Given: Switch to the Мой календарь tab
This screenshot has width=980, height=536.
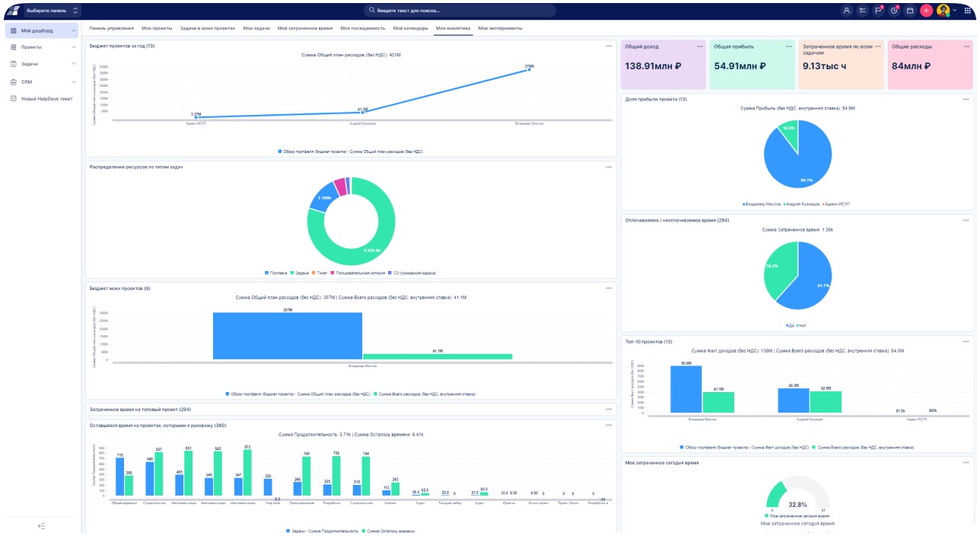Looking at the screenshot, I should [x=411, y=27].
